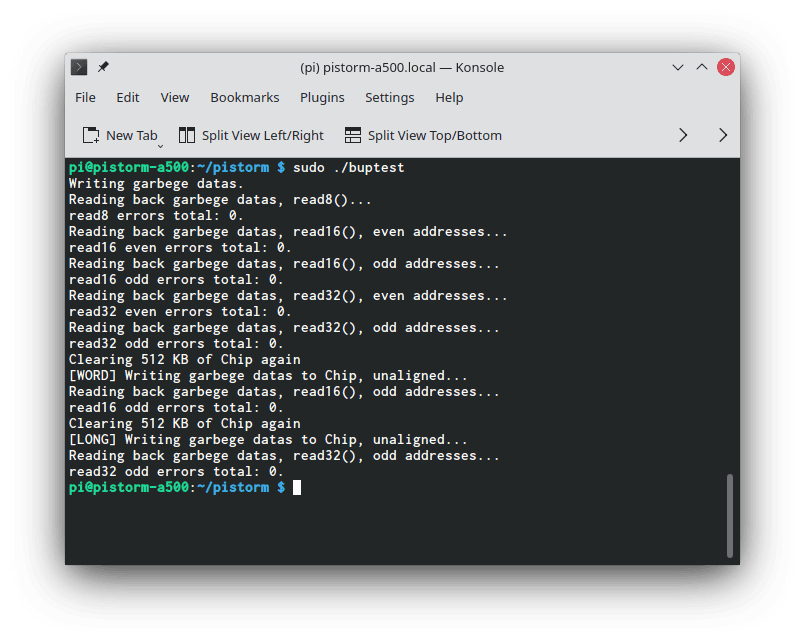
Task: Click the New Tab toolbar button
Action: pyautogui.click(x=120, y=135)
